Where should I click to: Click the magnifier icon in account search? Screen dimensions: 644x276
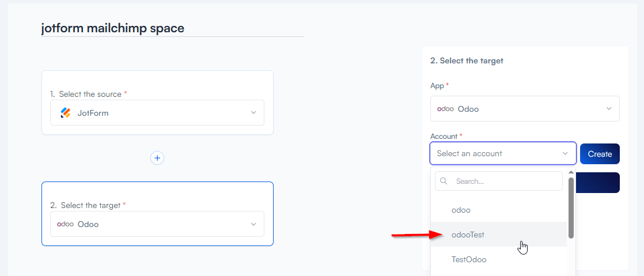444,181
